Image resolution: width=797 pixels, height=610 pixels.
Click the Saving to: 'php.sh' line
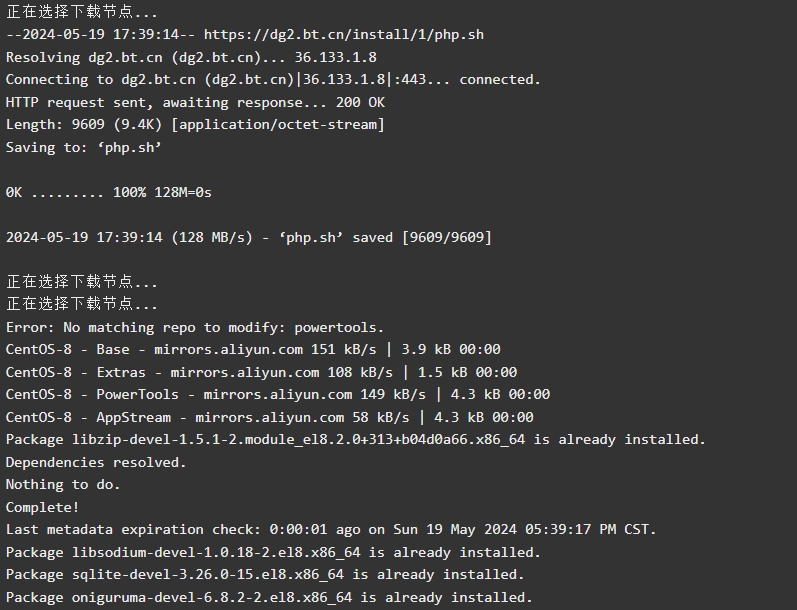click(83, 147)
